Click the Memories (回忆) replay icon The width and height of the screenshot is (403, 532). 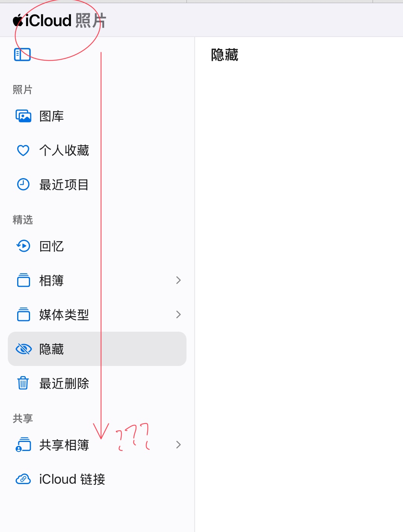(23, 246)
